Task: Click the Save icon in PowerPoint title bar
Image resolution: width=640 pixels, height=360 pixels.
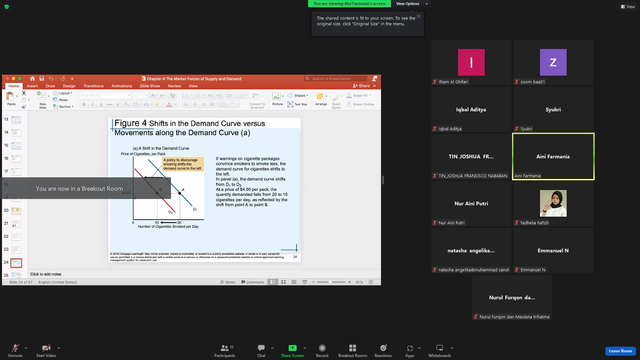Action: pos(41,78)
